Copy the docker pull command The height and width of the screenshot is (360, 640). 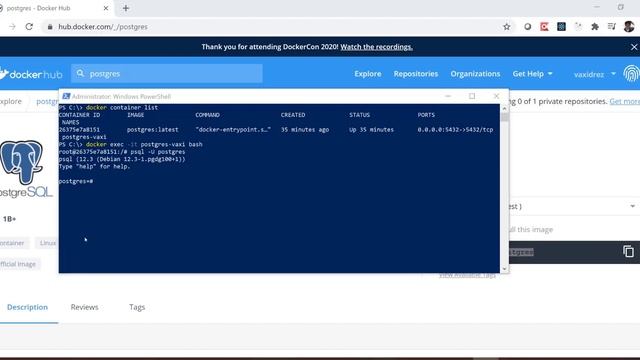pos(629,251)
